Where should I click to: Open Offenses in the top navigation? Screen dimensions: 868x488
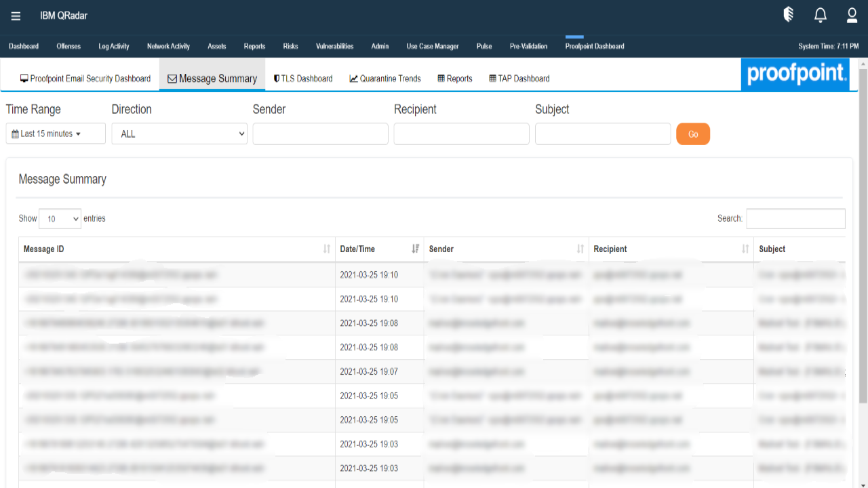[68, 46]
